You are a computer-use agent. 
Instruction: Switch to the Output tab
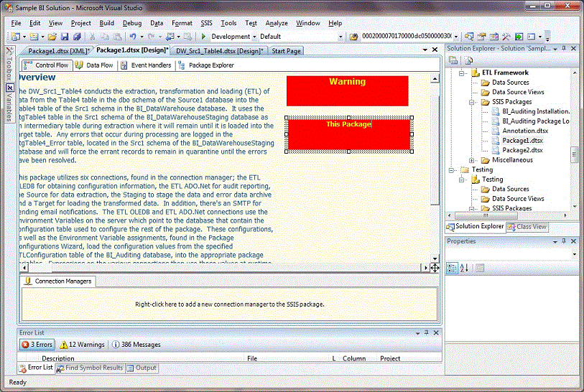tap(142, 368)
